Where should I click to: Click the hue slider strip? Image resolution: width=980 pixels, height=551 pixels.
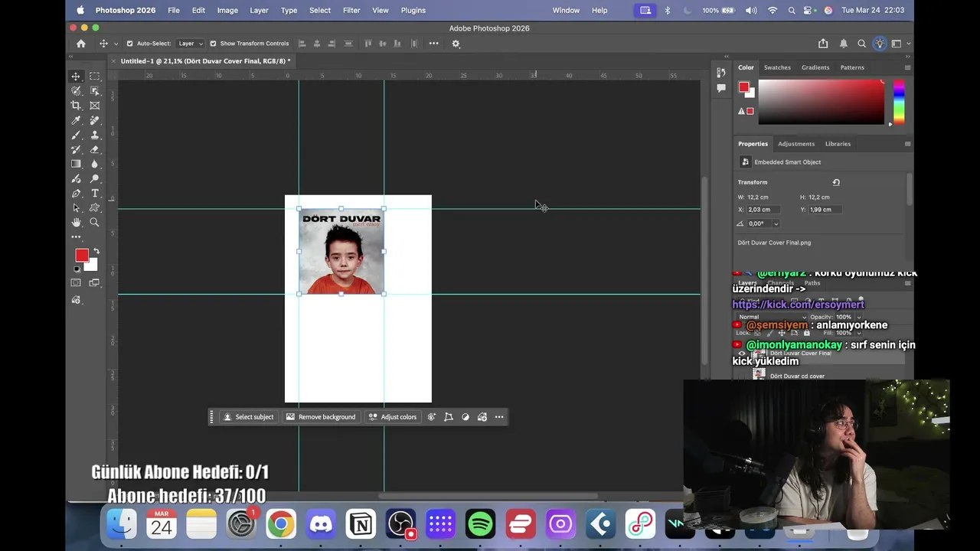click(899, 102)
